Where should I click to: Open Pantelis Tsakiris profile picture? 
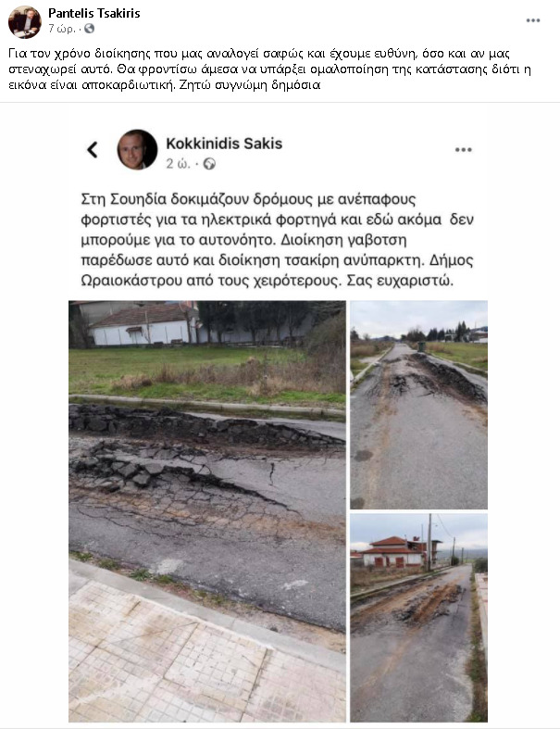click(x=25, y=22)
